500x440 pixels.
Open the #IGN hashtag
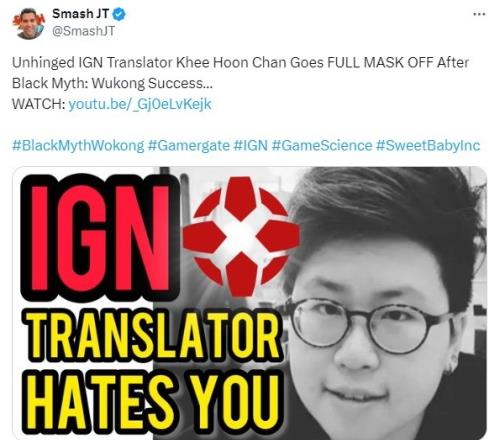click(x=251, y=146)
